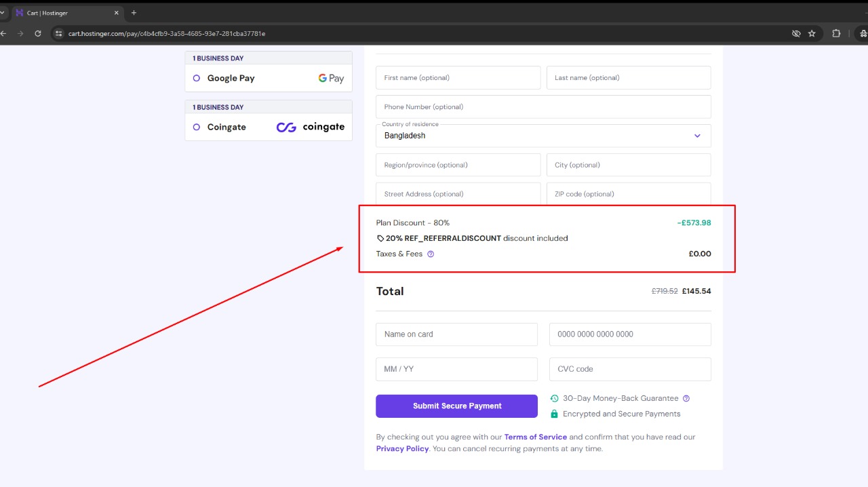Click the site information icon in address bar
868x487 pixels.
point(59,33)
